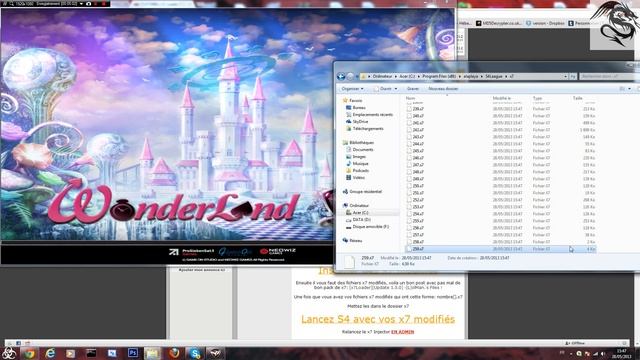The height and width of the screenshot is (360, 640).
Task: Select S4League breadcrumb segment
Action: click(493, 76)
